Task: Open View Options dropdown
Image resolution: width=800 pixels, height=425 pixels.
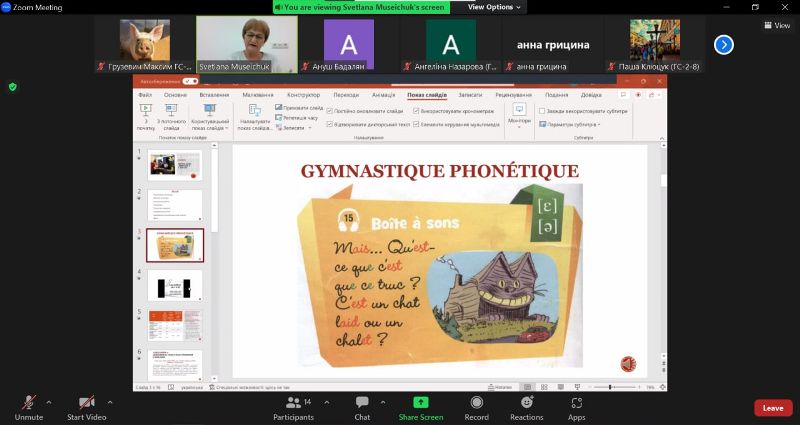Action: coord(494,7)
